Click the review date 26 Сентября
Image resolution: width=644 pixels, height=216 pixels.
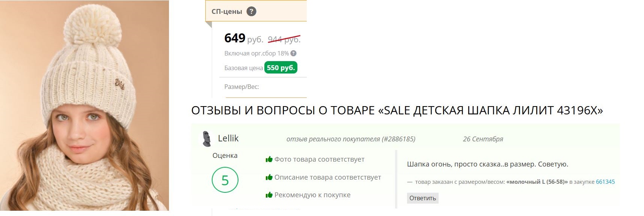click(483, 139)
